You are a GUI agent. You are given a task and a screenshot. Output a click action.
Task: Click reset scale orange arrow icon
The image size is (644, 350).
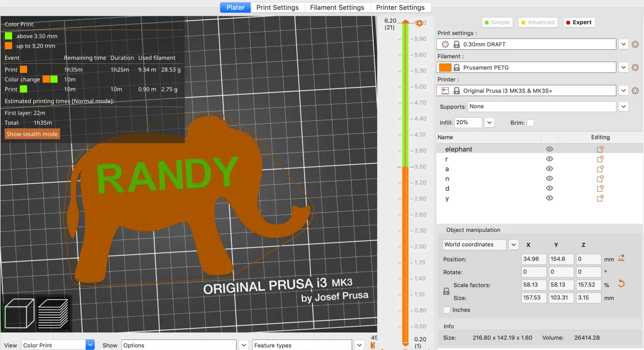coord(621,284)
